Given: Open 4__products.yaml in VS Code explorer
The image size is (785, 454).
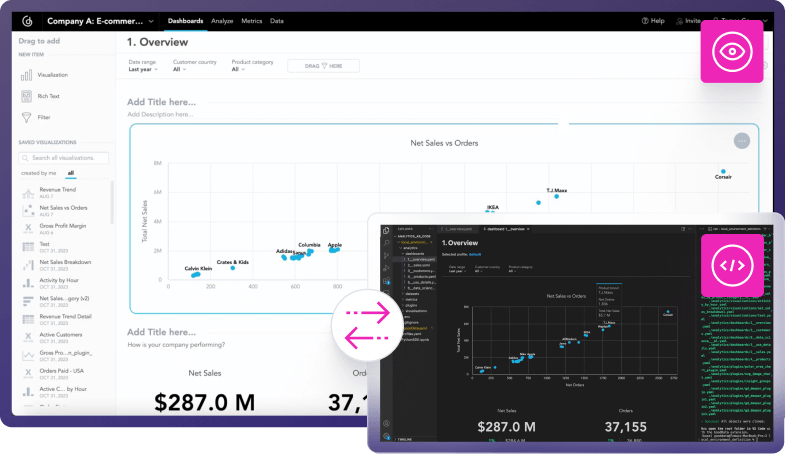Looking at the screenshot, I should (422, 277).
